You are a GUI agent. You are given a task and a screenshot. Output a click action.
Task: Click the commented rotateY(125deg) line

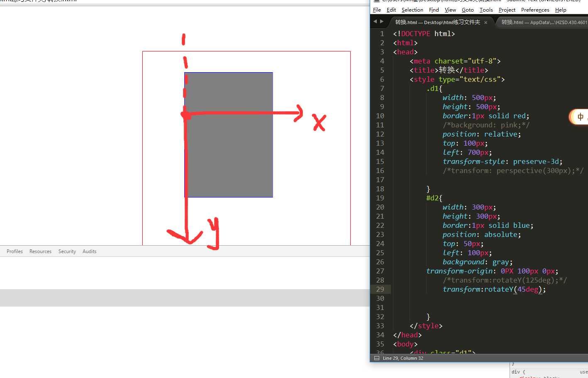[505, 280]
